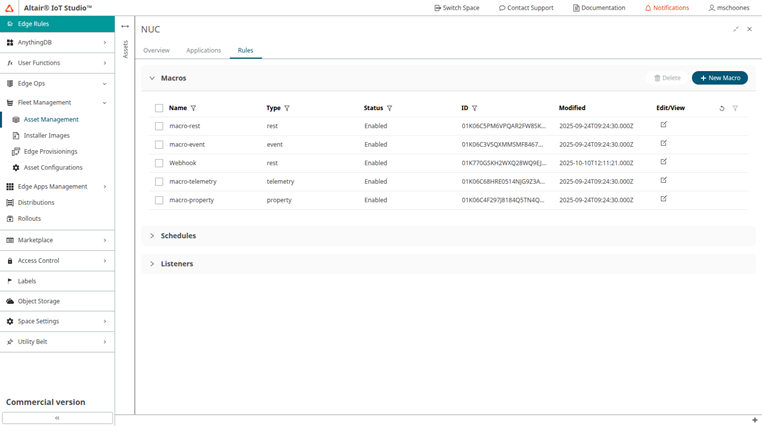Collapse the Macros section

pyautogui.click(x=152, y=78)
